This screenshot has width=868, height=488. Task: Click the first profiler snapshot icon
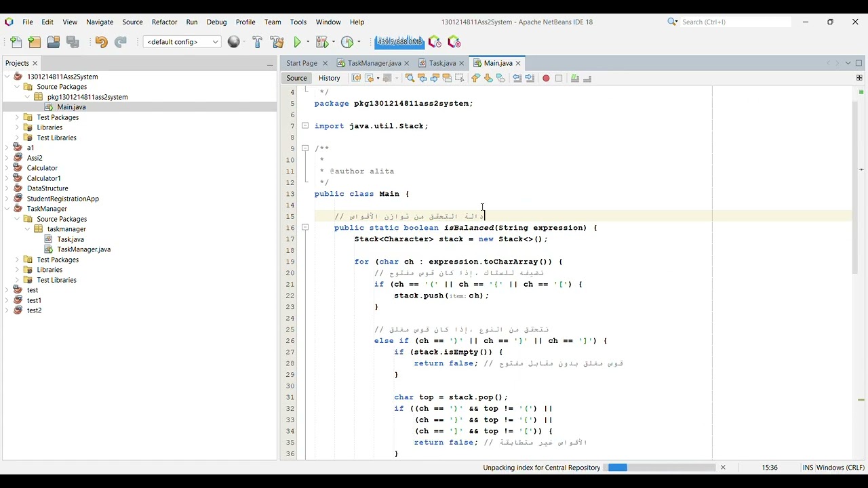point(435,42)
